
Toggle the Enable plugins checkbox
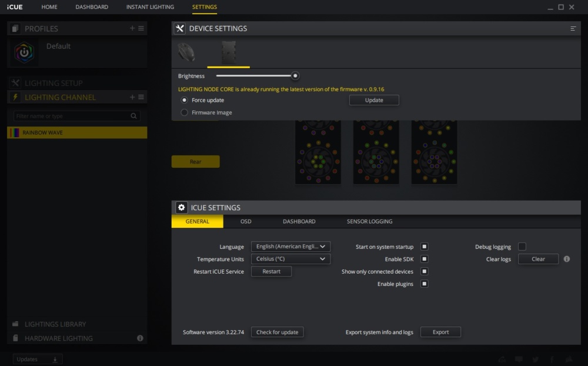[424, 284]
